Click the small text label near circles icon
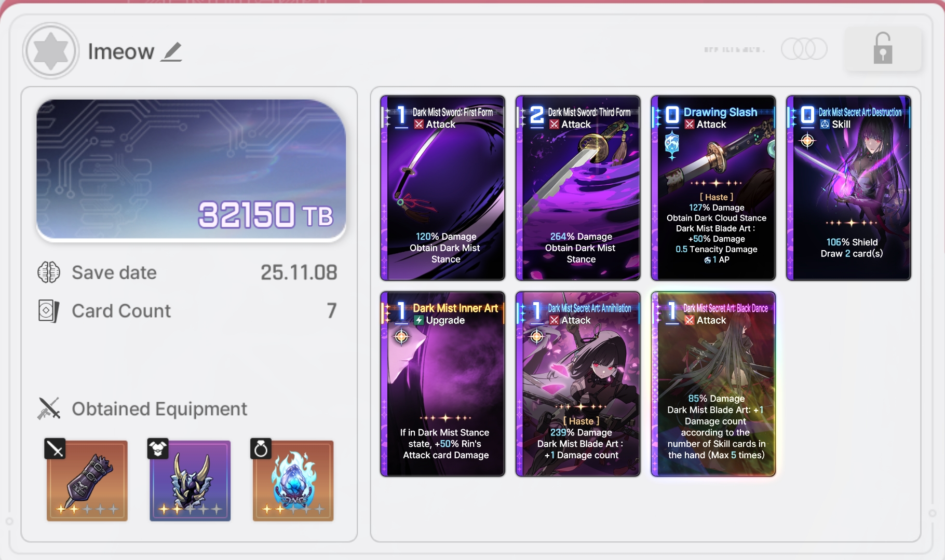945x560 pixels. (734, 50)
